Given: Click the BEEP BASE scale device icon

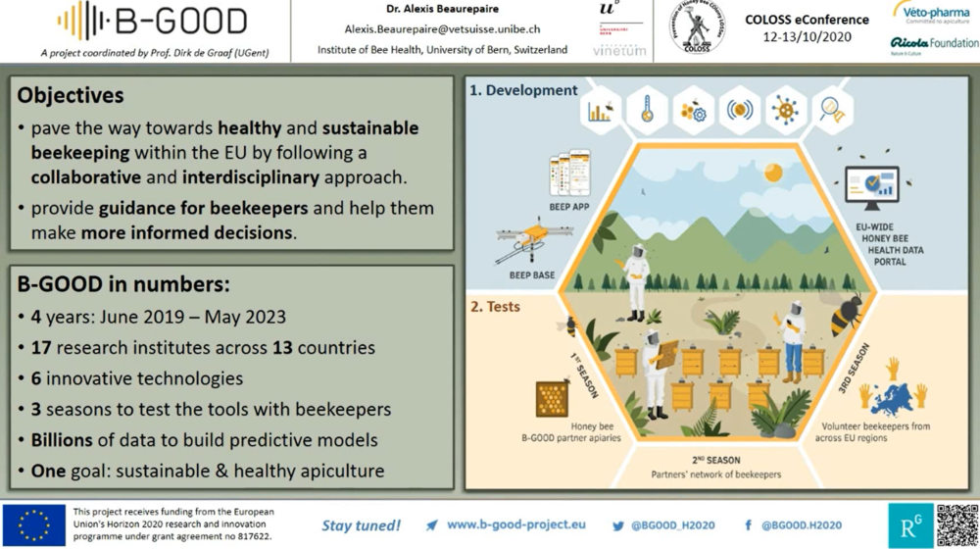Looking at the screenshot, I should [533, 242].
